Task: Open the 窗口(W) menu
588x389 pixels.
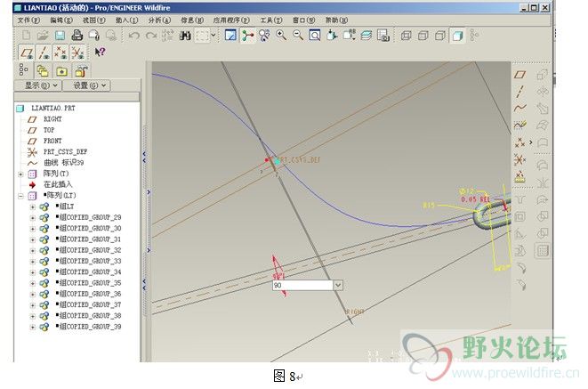Action: [x=303, y=20]
